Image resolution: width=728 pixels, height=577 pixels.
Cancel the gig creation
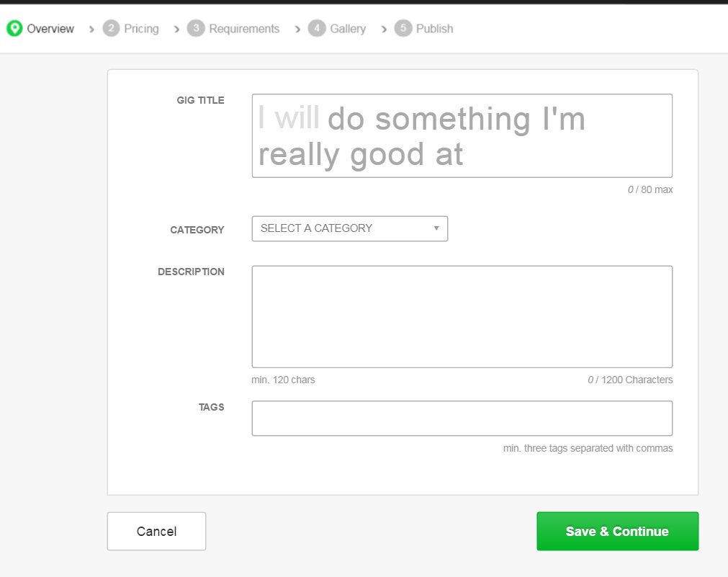pos(156,531)
